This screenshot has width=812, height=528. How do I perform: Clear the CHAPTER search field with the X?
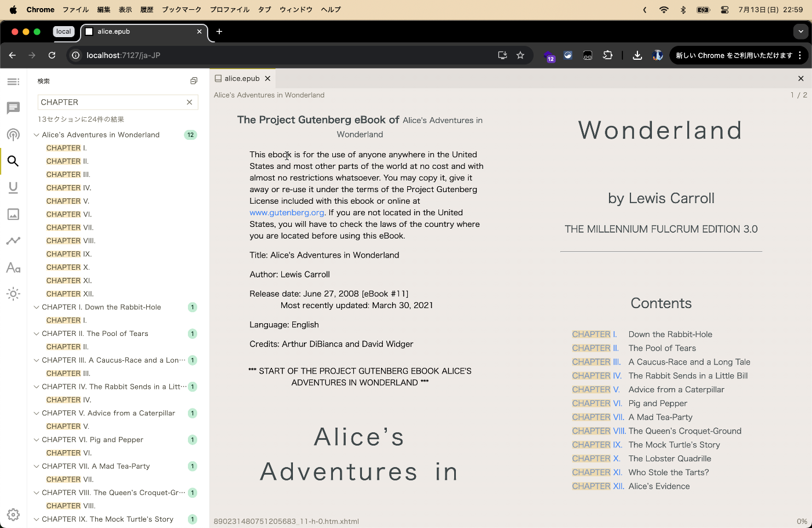pos(189,102)
